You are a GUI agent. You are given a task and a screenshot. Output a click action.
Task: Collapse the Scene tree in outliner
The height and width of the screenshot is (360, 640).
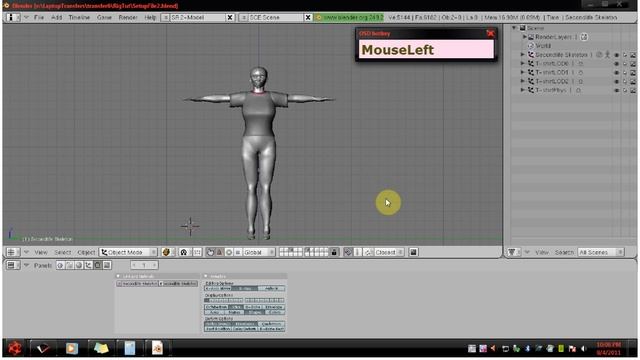click(514, 28)
